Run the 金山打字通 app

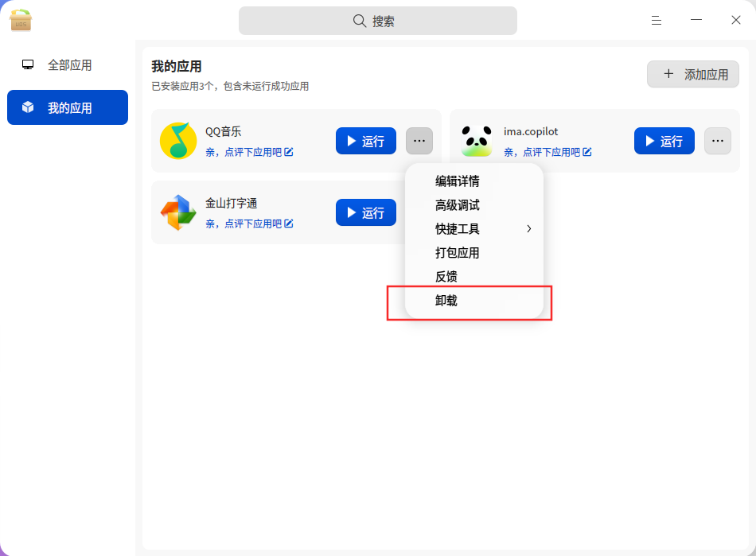[366, 212]
